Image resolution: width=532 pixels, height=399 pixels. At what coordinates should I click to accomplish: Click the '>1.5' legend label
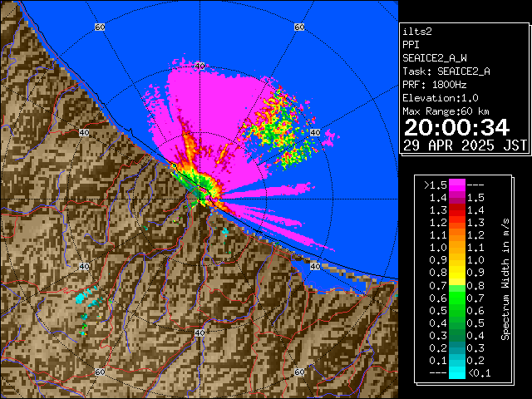436,185
